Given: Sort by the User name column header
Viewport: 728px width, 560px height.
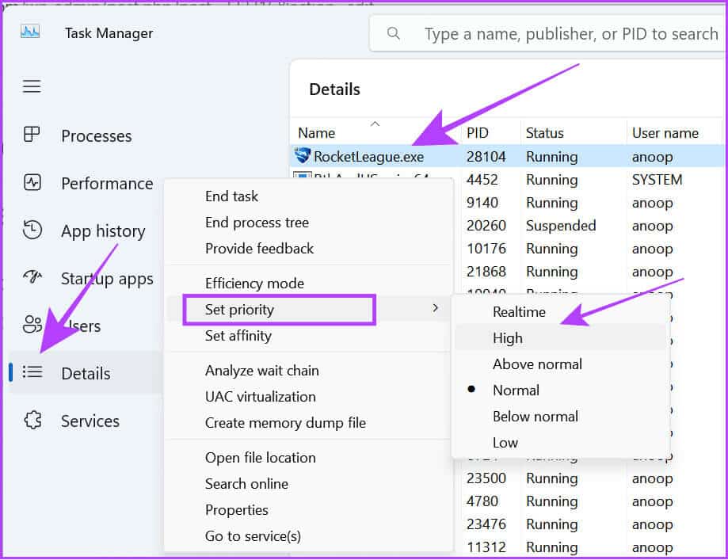Looking at the screenshot, I should 665,133.
